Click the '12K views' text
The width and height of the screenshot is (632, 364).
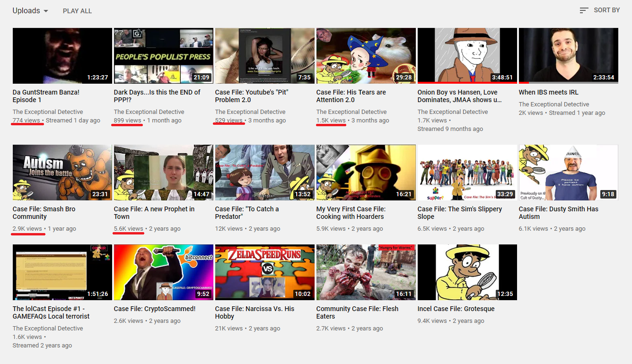229,229
